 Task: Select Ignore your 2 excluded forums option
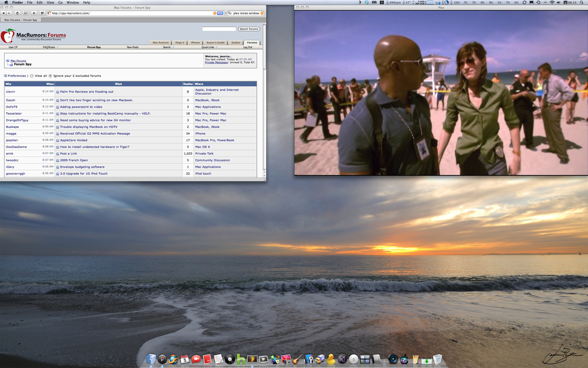tap(51, 76)
